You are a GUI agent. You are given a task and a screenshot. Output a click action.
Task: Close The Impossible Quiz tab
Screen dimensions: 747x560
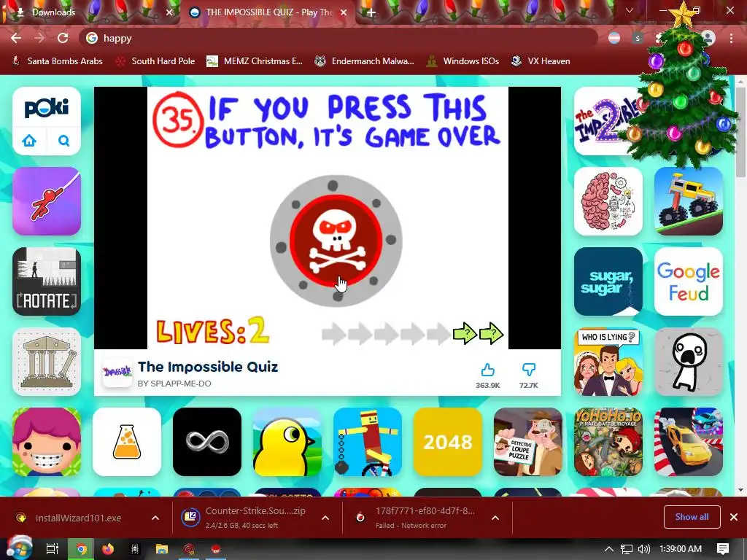(344, 13)
